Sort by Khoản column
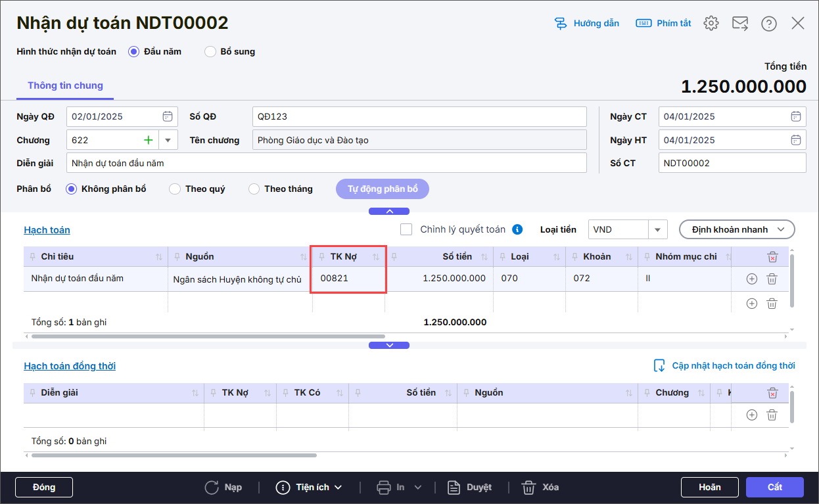 coord(629,257)
